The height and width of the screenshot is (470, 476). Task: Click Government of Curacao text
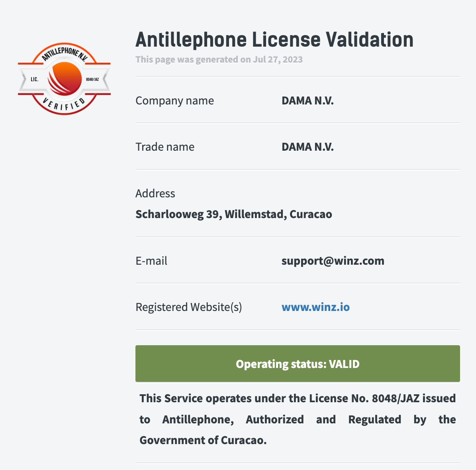coord(203,440)
